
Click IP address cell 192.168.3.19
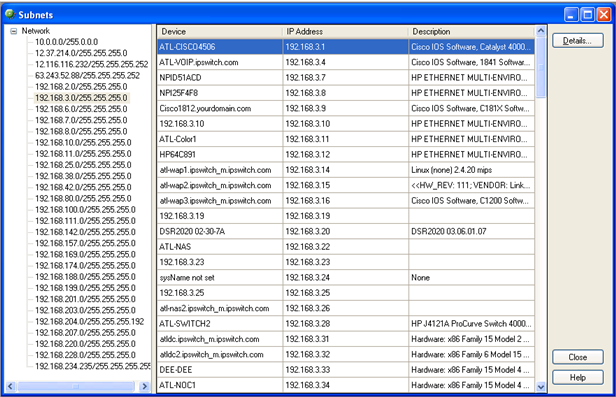tap(308, 216)
